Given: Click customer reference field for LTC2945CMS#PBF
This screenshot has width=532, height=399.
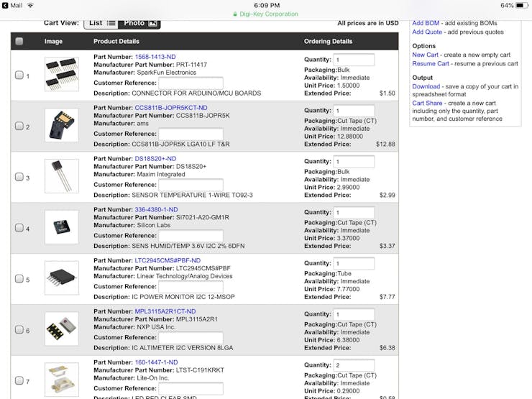Looking at the screenshot, I should click(191, 287).
